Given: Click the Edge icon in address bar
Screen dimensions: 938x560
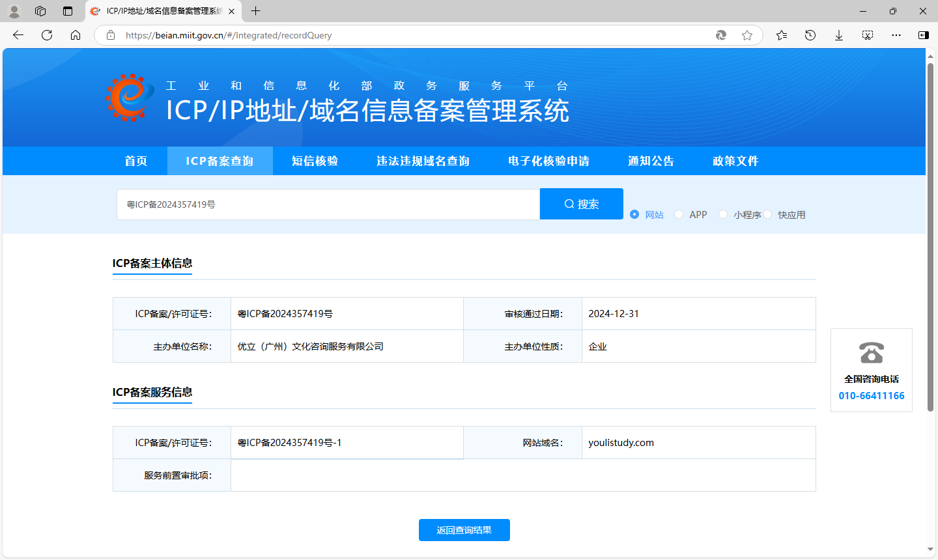Looking at the screenshot, I should (721, 35).
